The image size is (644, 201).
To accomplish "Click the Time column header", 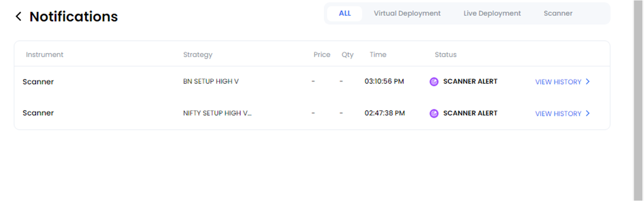I will [378, 55].
